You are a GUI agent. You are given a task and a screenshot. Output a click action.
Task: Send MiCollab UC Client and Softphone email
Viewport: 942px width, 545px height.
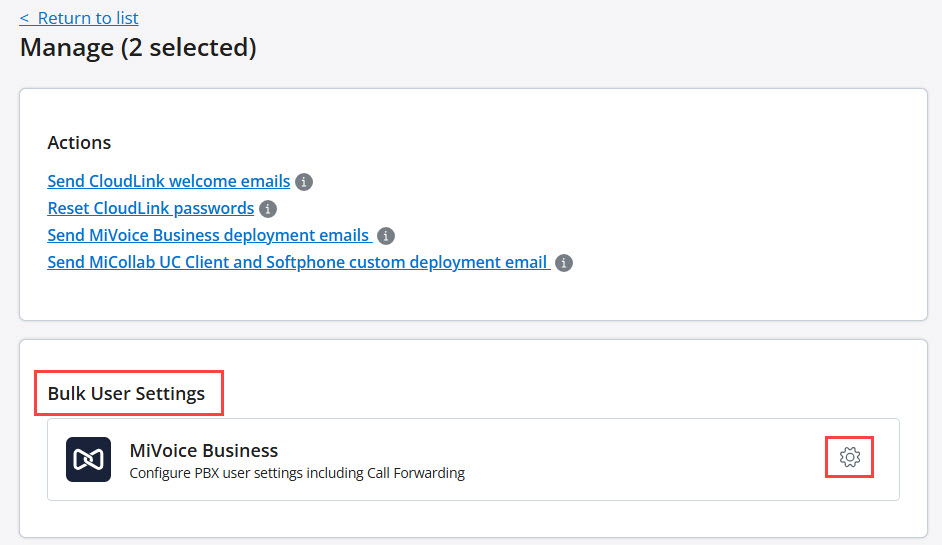(x=299, y=262)
